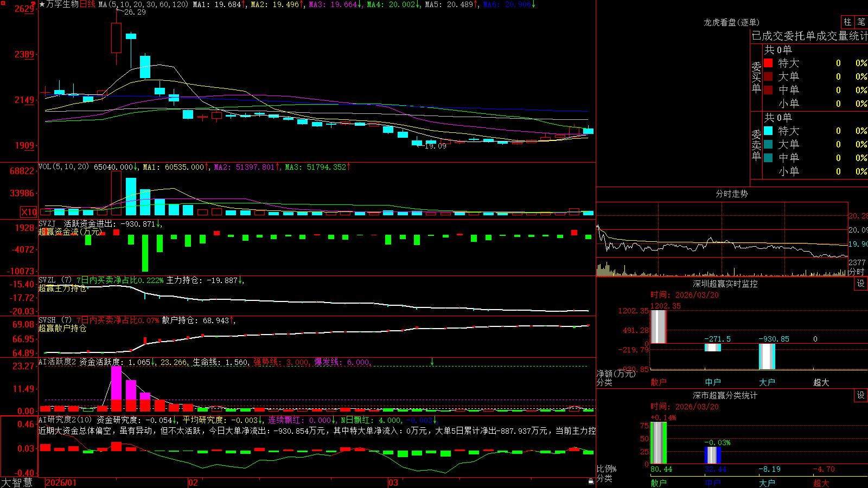Screen dimensions: 868x488
Task: Open 设 settings for 深圳超赢实时监控
Action: pyautogui.click(x=861, y=284)
